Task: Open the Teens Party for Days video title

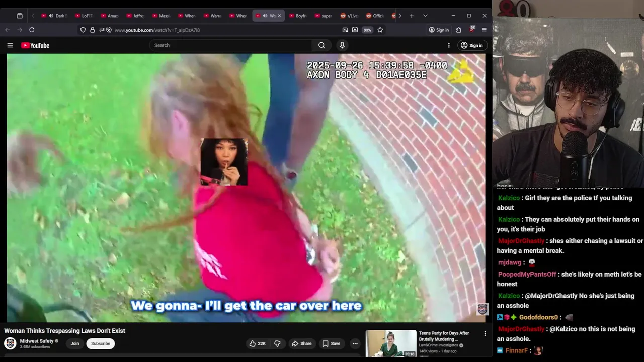Action: [x=444, y=336]
